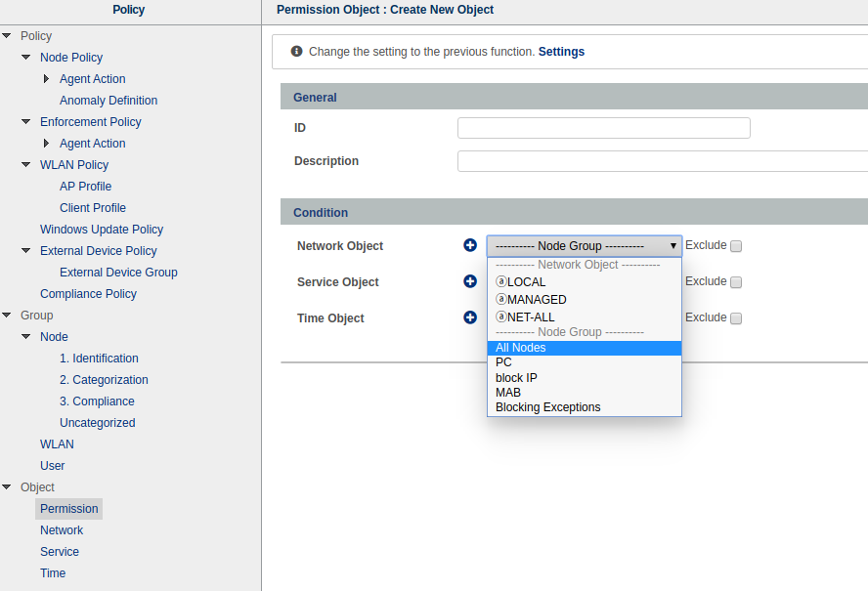This screenshot has height=591, width=868.
Task: Go to Anomaly Definition in the tree
Action: tap(108, 101)
